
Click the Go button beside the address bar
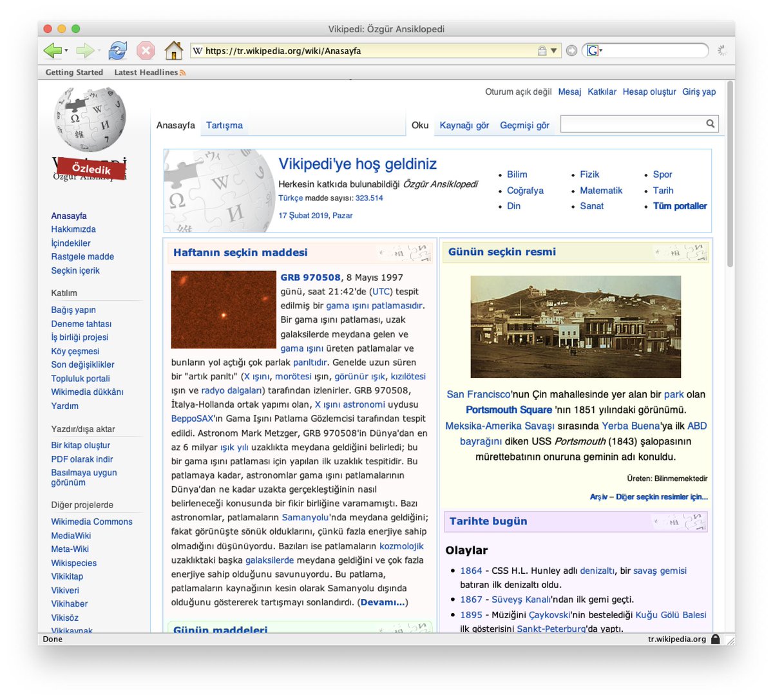coord(571,51)
